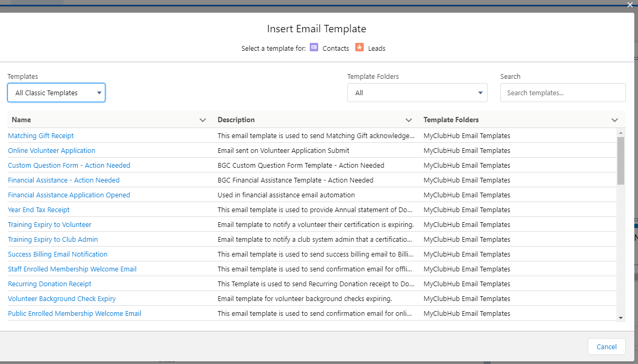Select Training Expiry to Volunteer template

click(x=49, y=225)
